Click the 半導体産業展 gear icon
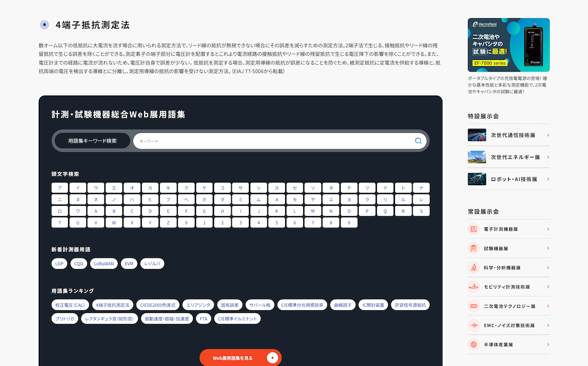588x366 pixels. point(473,344)
